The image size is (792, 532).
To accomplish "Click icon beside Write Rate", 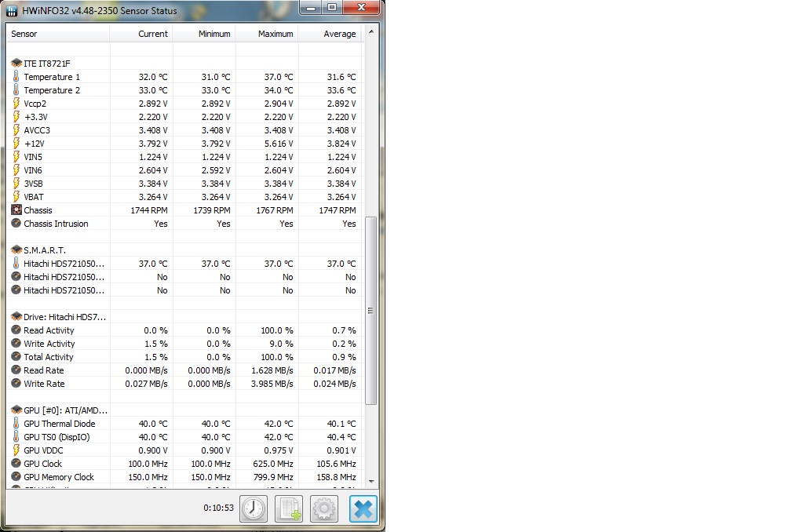I will 16,384.
